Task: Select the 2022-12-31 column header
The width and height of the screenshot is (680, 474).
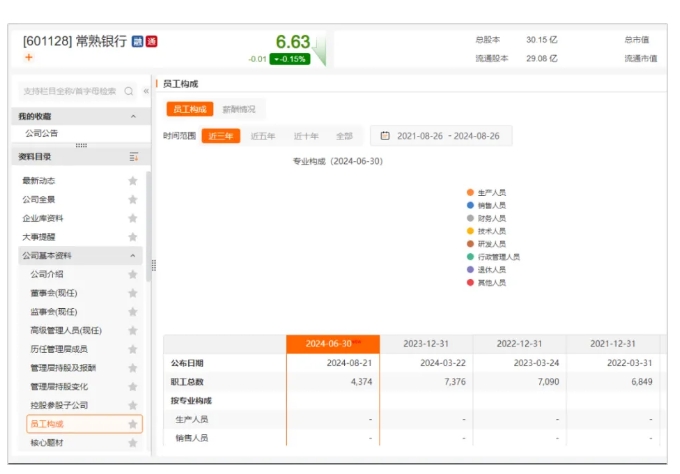Action: coord(520,344)
